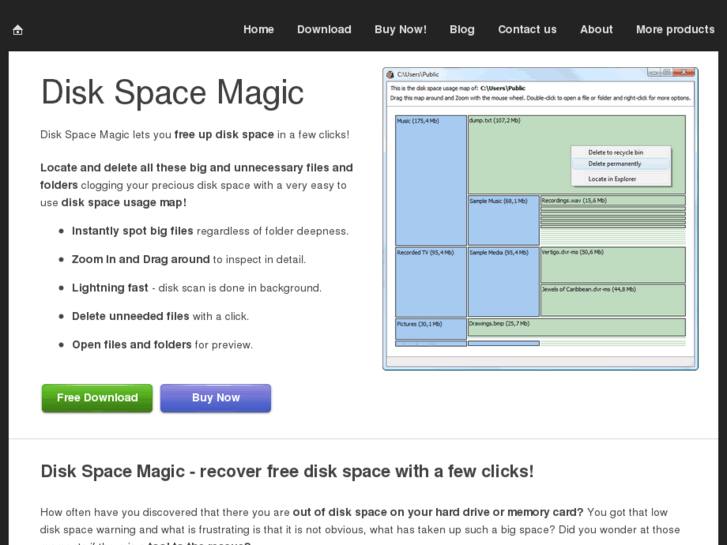The image size is (727, 545).
Task: Click the 'disk space usage map!' bold text
Action: pos(124,203)
